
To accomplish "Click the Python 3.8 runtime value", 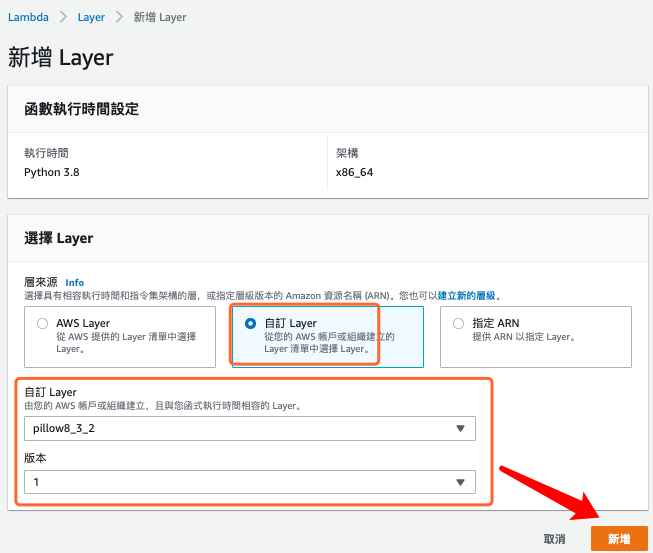I will [52, 172].
